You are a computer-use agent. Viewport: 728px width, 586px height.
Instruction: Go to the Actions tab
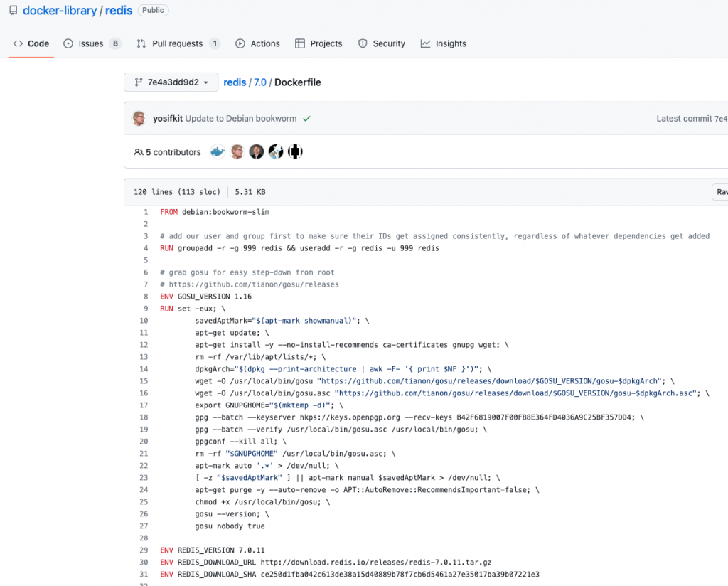coord(257,43)
